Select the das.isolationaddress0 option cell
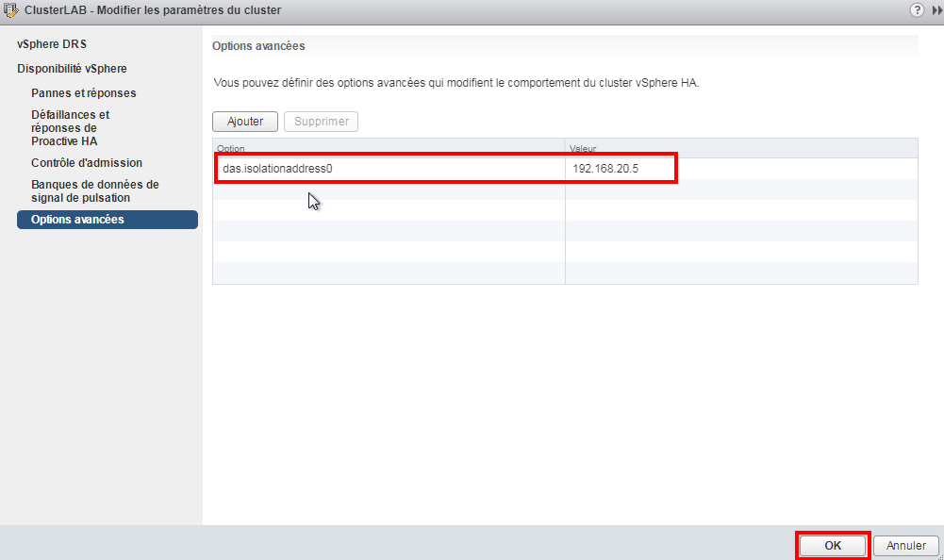Image resolution: width=944 pixels, height=560 pixels. 389,169
